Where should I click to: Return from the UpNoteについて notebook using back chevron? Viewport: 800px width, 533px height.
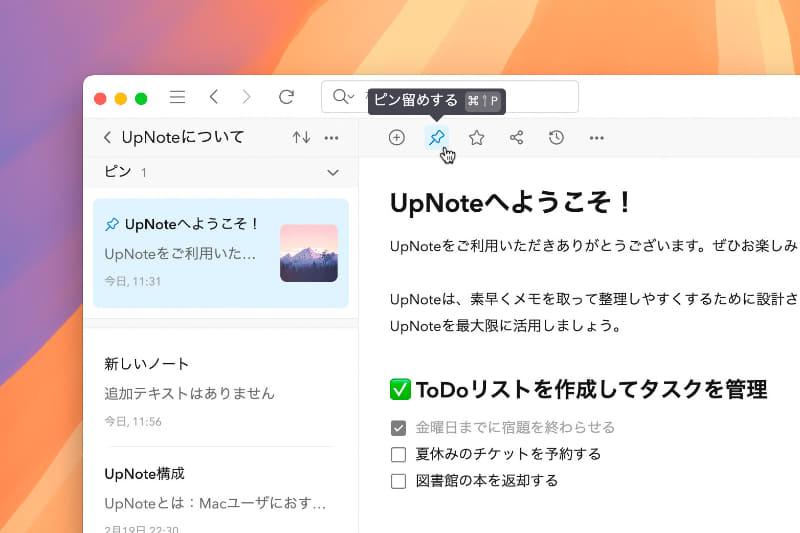tap(107, 138)
